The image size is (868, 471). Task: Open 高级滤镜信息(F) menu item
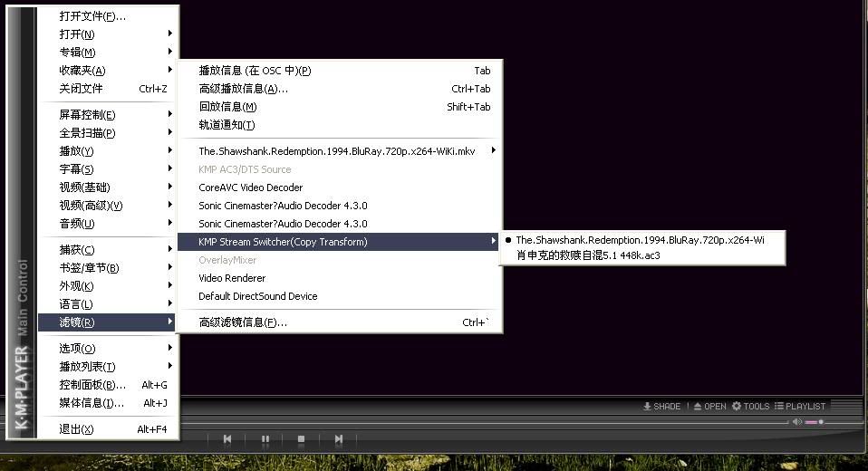pyautogui.click(x=243, y=322)
